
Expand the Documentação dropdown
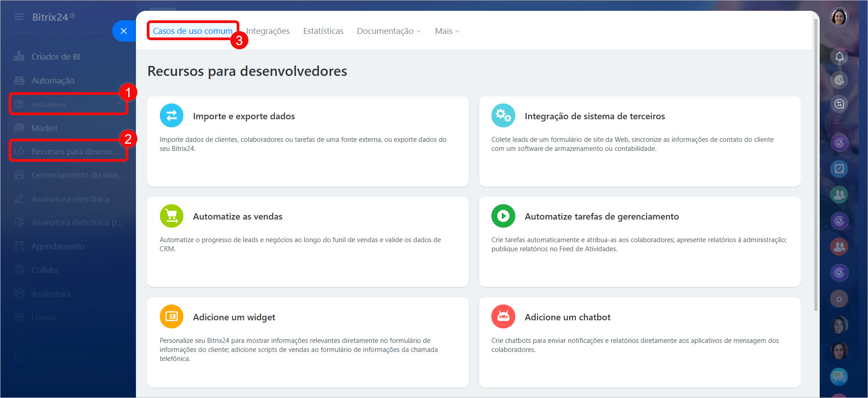[x=389, y=31]
